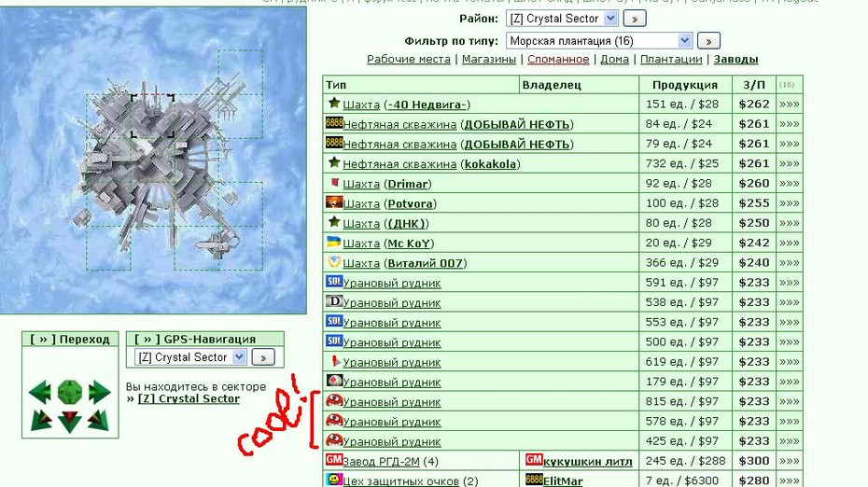The width and height of the screenshot is (868, 487).
Task: Click star icon beside Шахта (-40 Недвига-)
Action: pos(334,103)
